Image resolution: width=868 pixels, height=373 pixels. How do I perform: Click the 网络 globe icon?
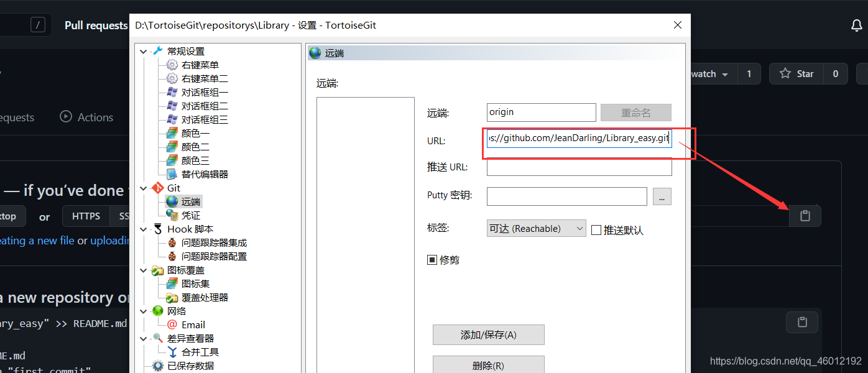158,311
